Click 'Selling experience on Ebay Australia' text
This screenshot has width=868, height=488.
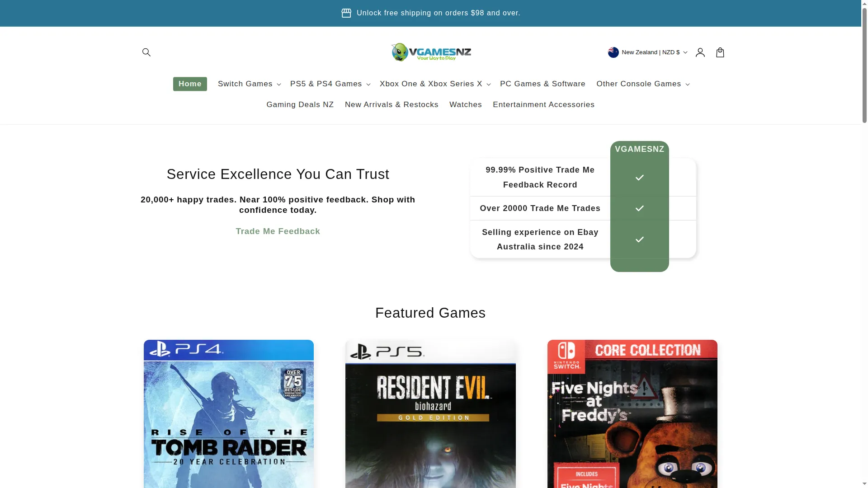coord(540,239)
